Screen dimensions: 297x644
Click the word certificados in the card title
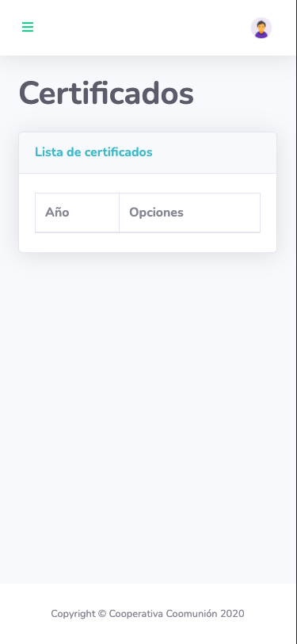(x=119, y=152)
